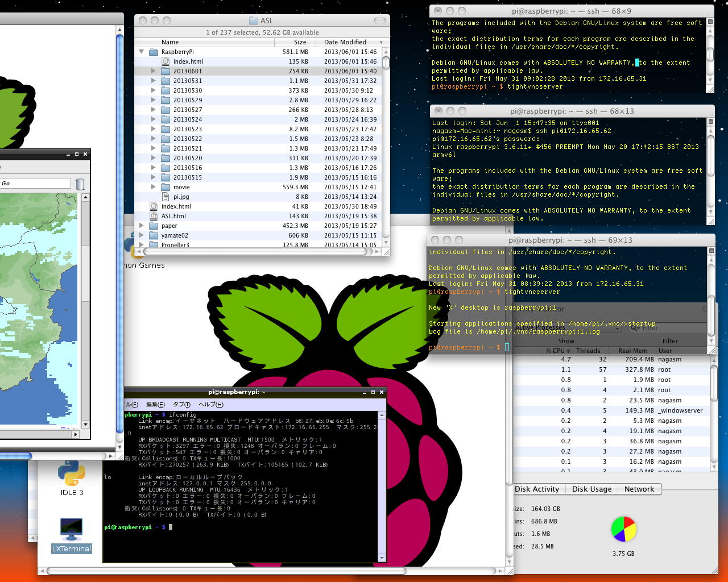Click the ASL.html file icon
The height and width of the screenshot is (582, 728).
click(154, 216)
